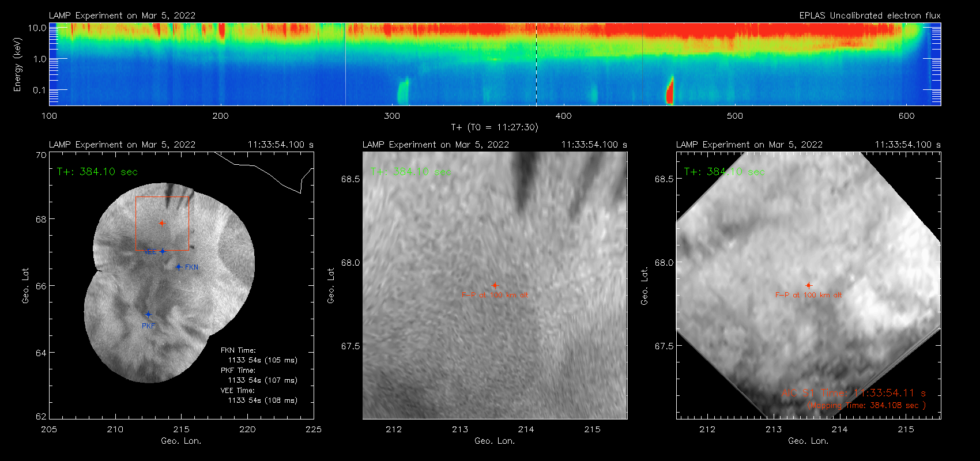Click the '(Mapping Time: 384.108 sec)' text
980x461 pixels.
[x=866, y=406]
